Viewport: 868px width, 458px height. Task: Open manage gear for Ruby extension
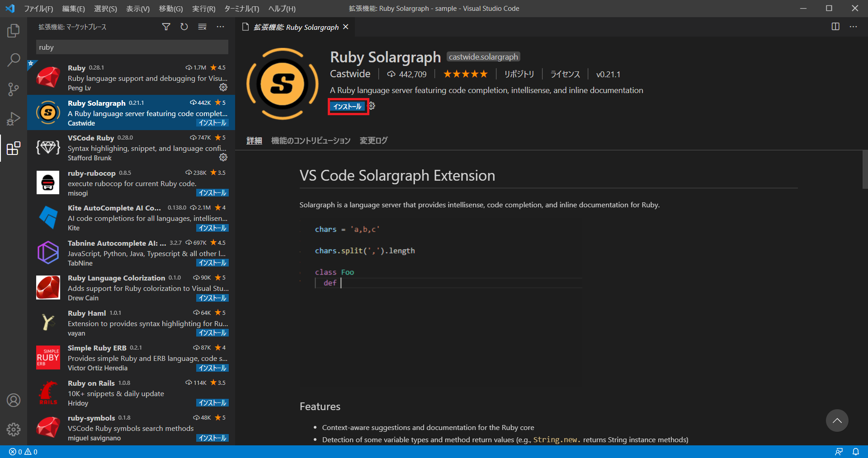click(x=223, y=87)
